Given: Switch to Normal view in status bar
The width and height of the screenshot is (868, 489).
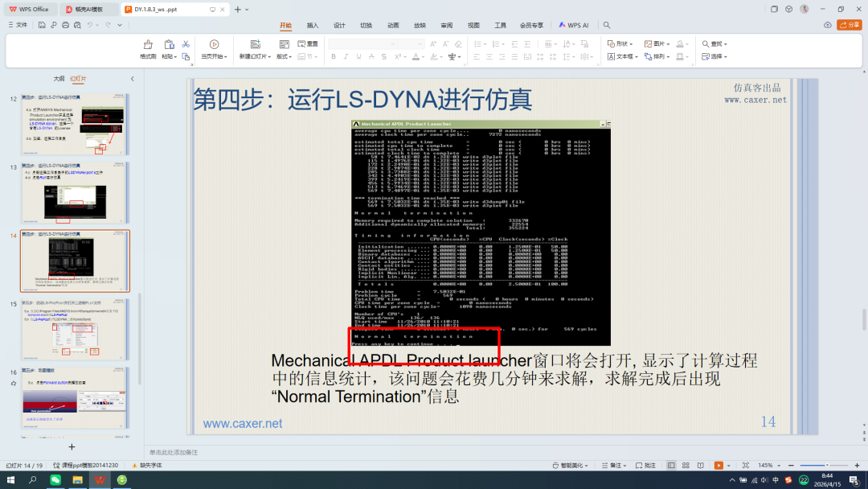Looking at the screenshot, I should tap(671, 466).
